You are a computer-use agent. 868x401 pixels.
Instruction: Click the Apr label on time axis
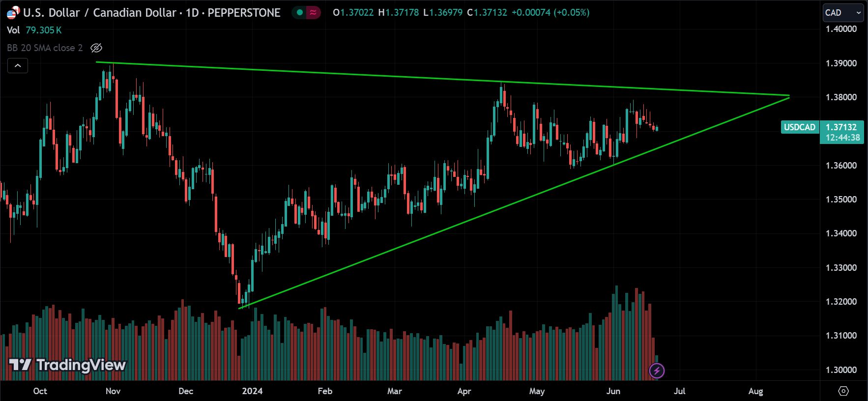point(464,391)
